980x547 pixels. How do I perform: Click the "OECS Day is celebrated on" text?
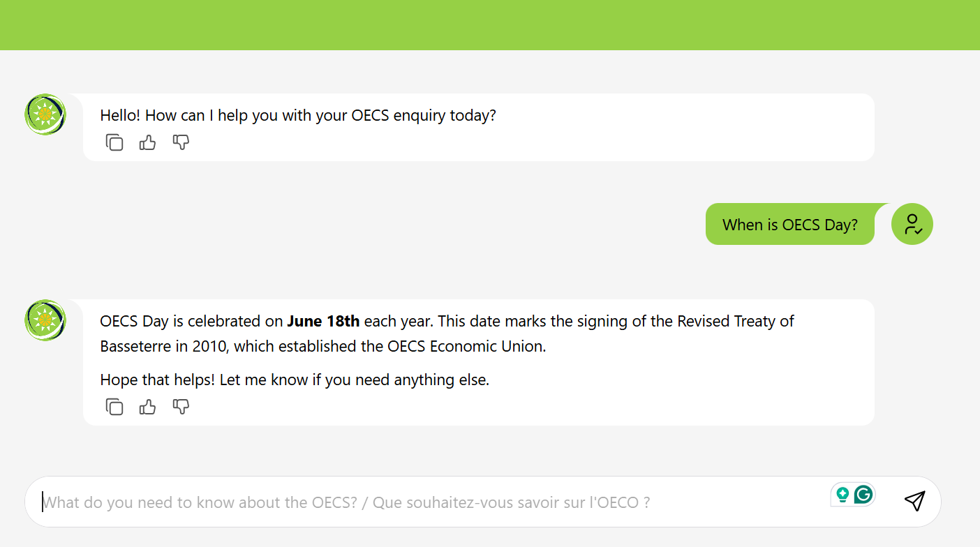[x=192, y=322]
